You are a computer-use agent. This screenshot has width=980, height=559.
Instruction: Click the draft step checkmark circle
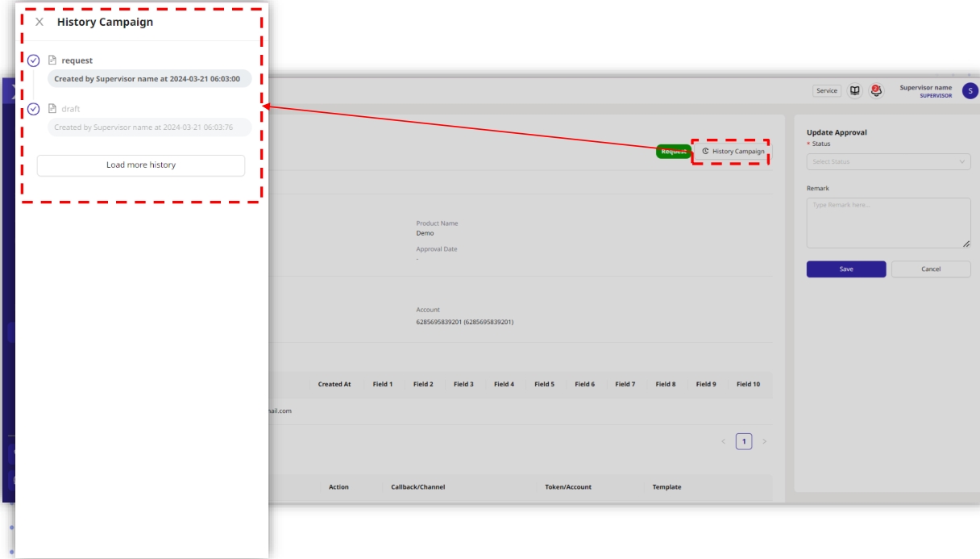tap(33, 109)
